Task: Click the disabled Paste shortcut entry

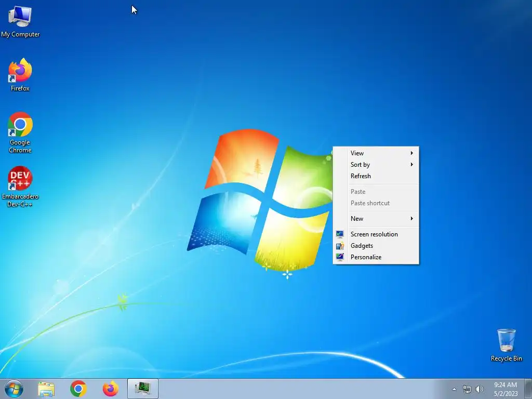Action: (376, 203)
